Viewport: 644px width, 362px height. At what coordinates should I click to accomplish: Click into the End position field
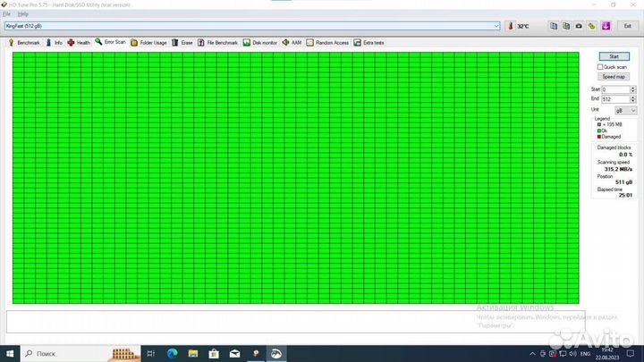615,99
